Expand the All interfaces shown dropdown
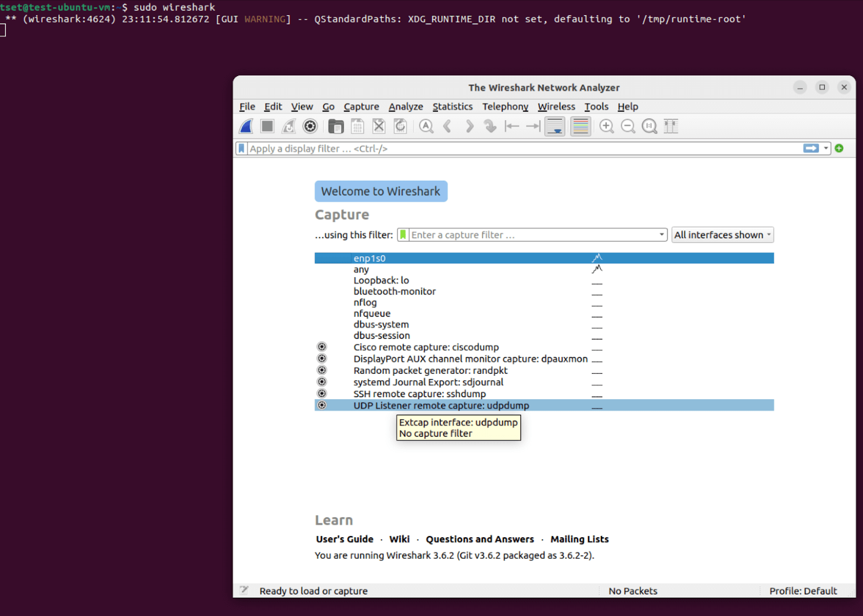The width and height of the screenshot is (863, 616). pyautogui.click(x=722, y=235)
